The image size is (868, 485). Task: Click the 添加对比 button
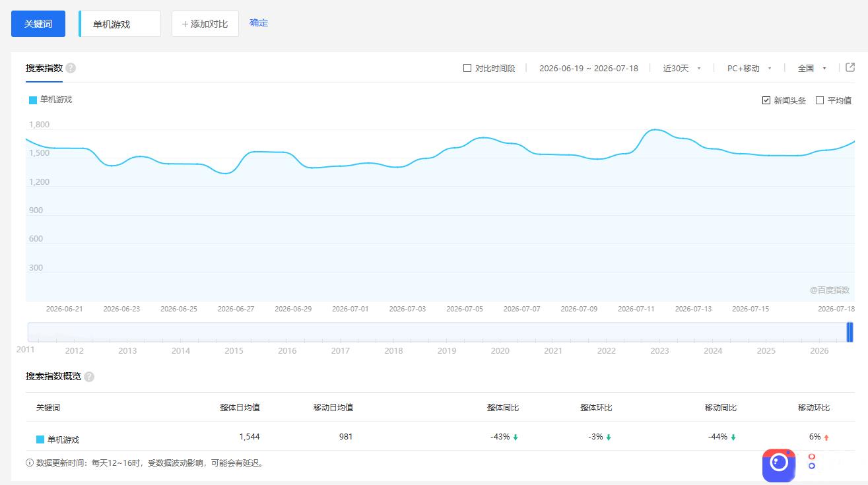click(205, 24)
